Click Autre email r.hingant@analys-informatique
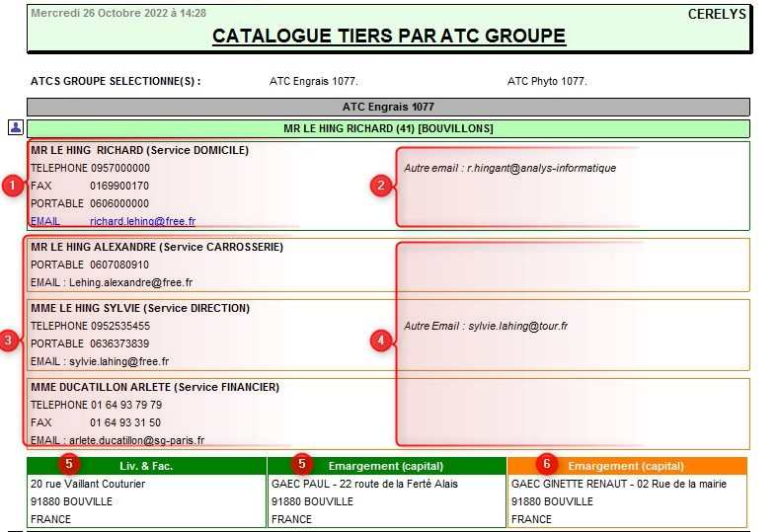 509,168
